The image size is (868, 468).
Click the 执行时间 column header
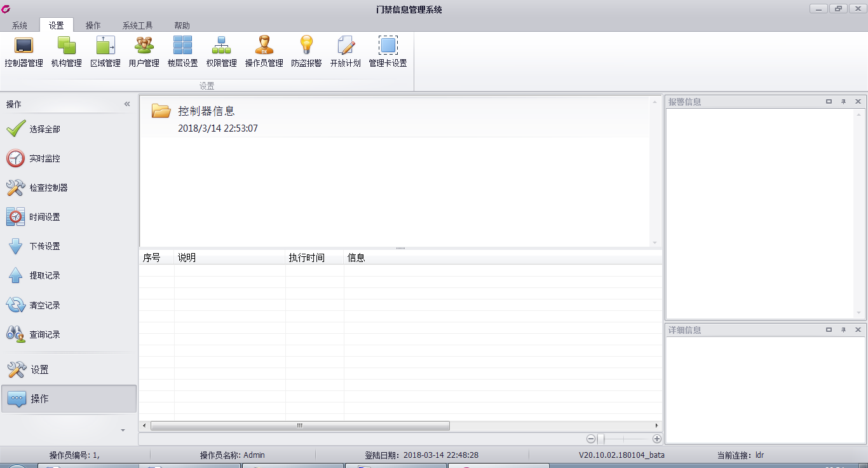tap(307, 258)
